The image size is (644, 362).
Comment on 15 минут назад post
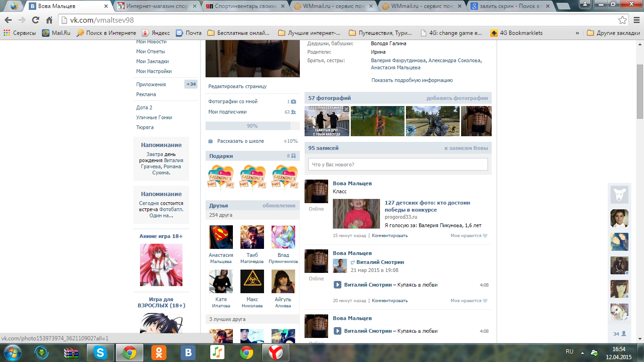tap(390, 236)
